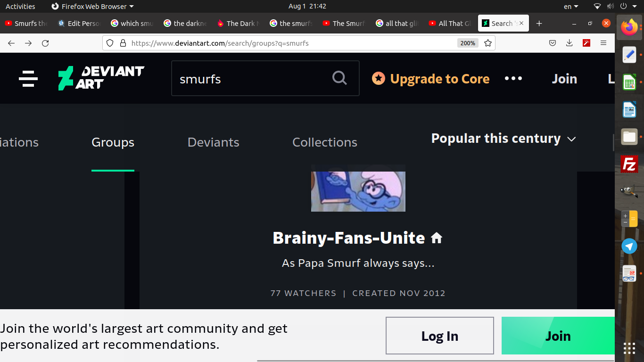Click the DeviantArt logo
The height and width of the screenshot is (362, 644).
(101, 78)
